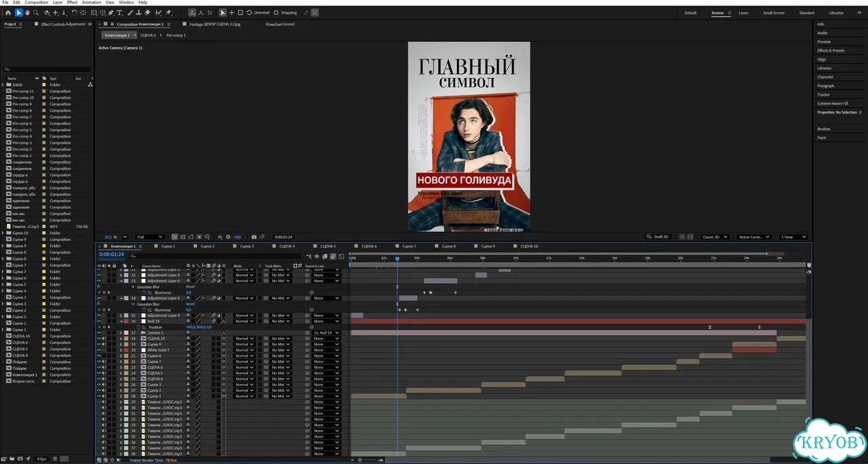Click label color swatch of White Solid 7
The width and height of the screenshot is (868, 464).
pos(126,350)
